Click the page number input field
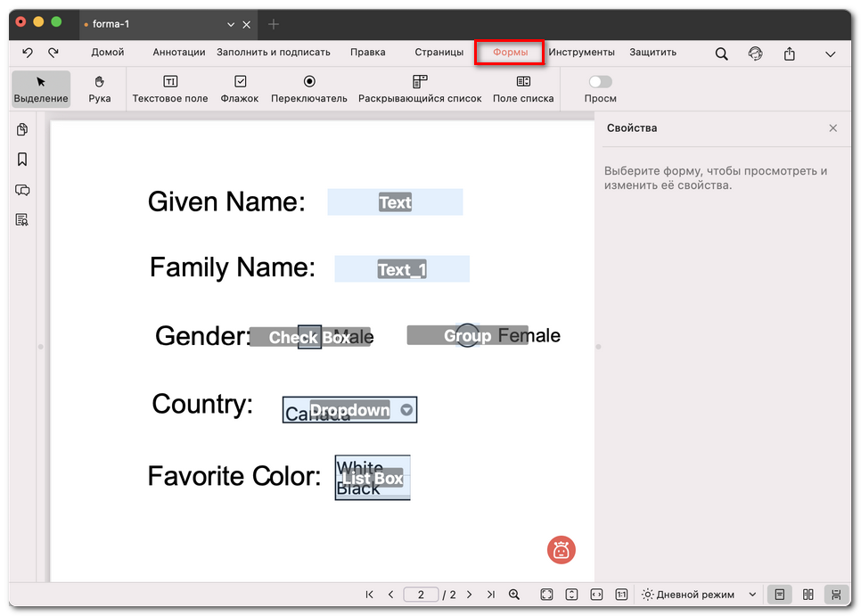Screen dimensions: 861x616 pyautogui.click(x=421, y=595)
